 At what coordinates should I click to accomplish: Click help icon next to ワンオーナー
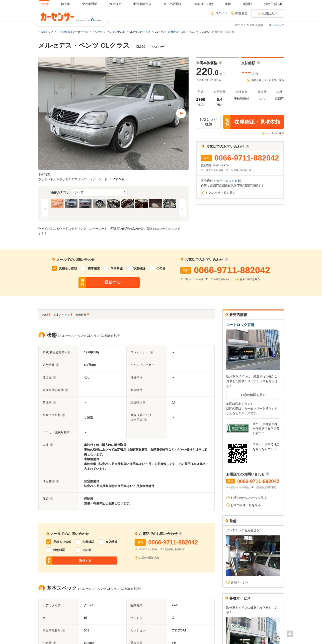tap(151, 352)
